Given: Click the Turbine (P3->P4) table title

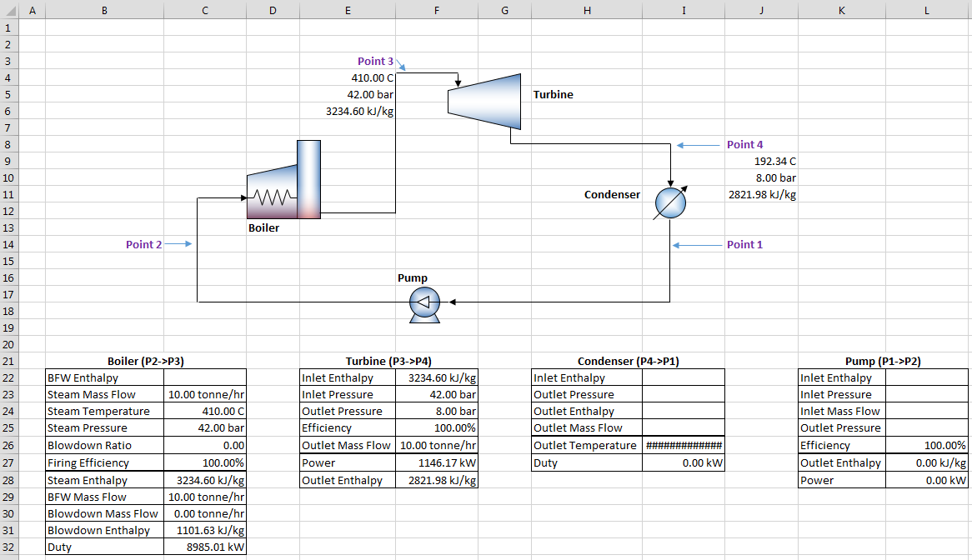Looking at the screenshot, I should (388, 361).
